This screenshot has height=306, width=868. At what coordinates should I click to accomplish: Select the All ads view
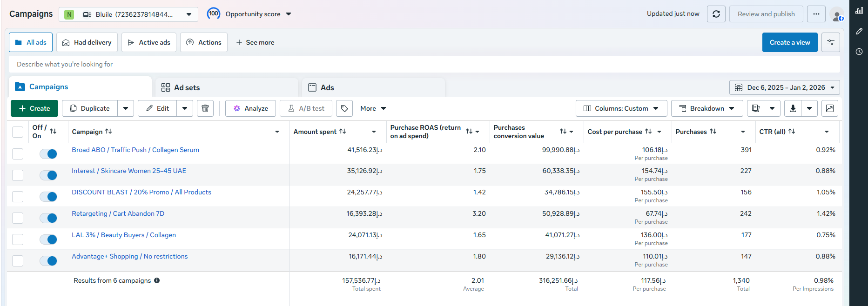tap(31, 42)
